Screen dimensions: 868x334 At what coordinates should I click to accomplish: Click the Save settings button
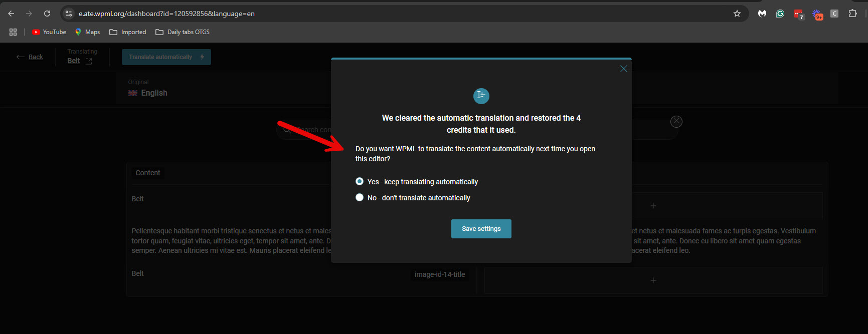pos(481,229)
